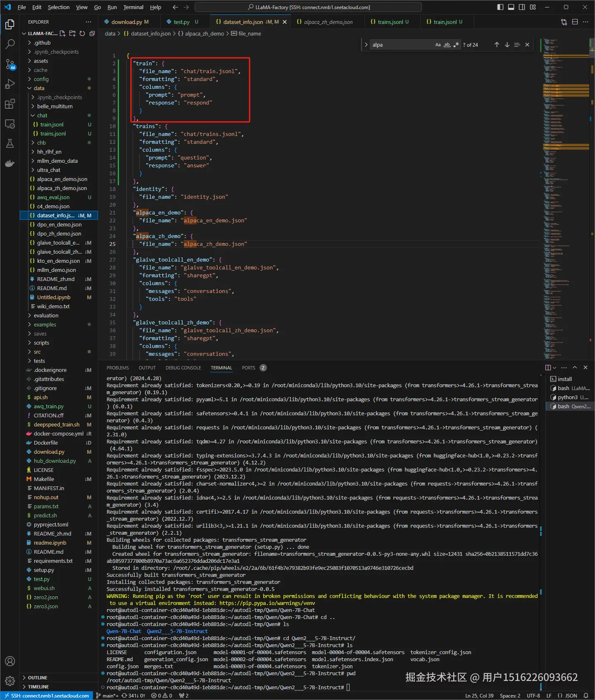The width and height of the screenshot is (595, 700).
Task: Open the Remote Explorer view
Action: pos(10,124)
